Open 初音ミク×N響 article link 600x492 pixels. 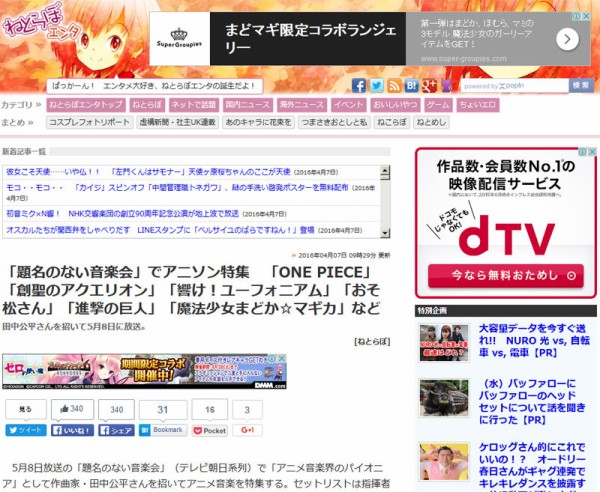[122, 213]
